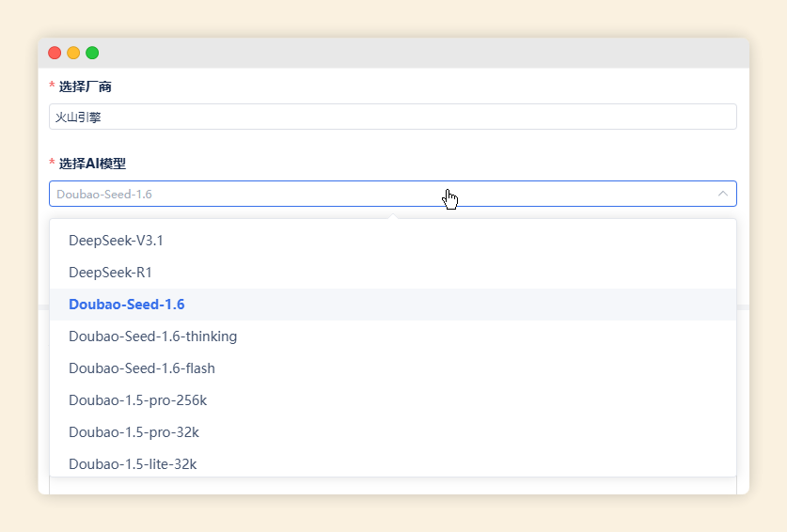Click the 选择AI模型 label text
The height and width of the screenshot is (532, 787).
coord(92,164)
